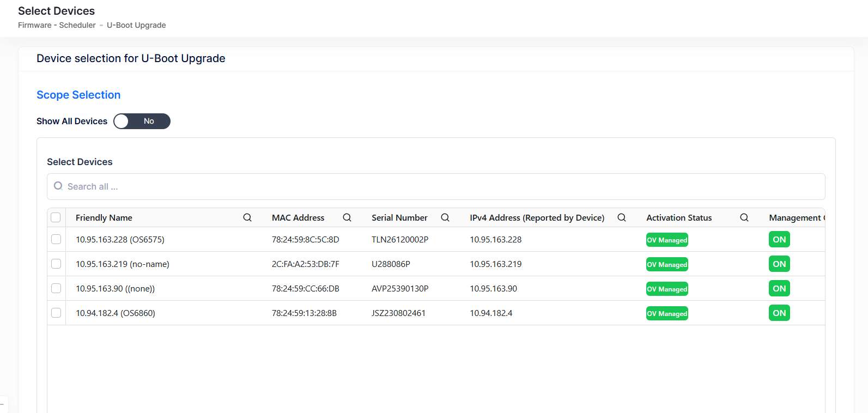Open search for Friendly Name column
Screen dimensions: 868x413
click(247, 217)
